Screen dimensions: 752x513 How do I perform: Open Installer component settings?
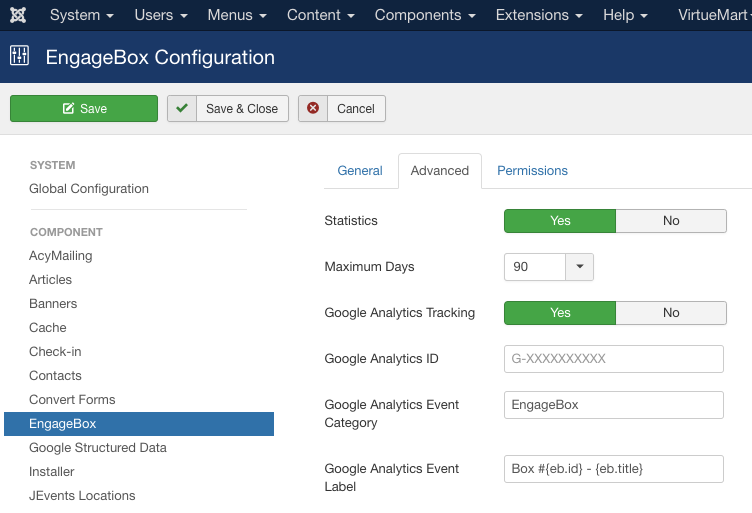click(51, 472)
